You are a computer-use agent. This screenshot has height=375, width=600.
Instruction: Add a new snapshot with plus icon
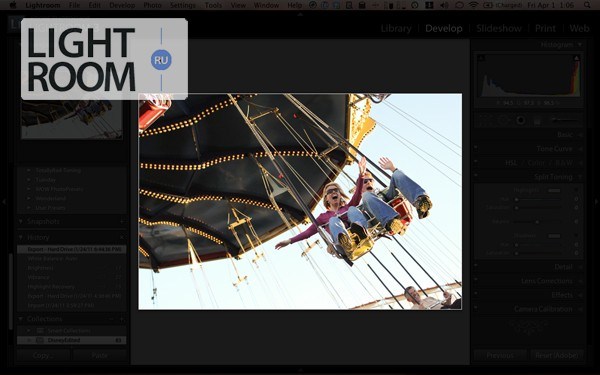pyautogui.click(x=122, y=221)
